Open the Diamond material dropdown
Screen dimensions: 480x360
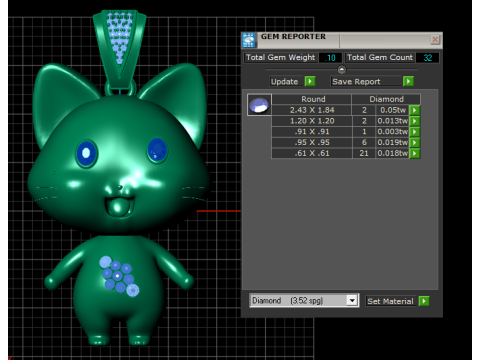(x=352, y=301)
